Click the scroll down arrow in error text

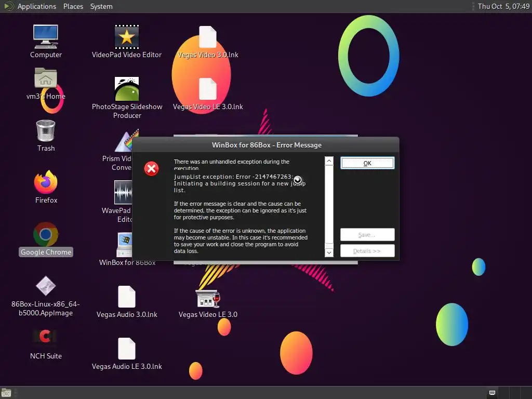point(329,253)
